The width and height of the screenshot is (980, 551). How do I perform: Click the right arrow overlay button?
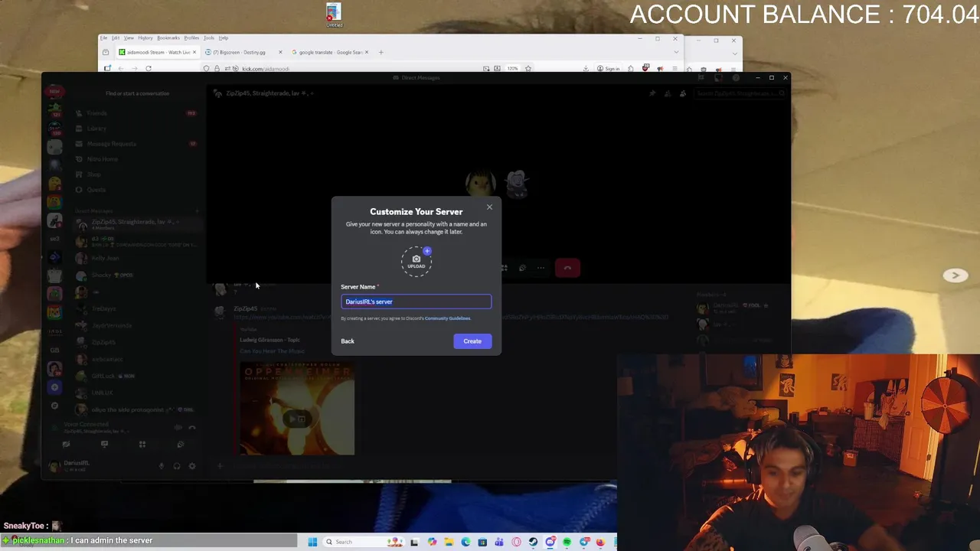(955, 275)
